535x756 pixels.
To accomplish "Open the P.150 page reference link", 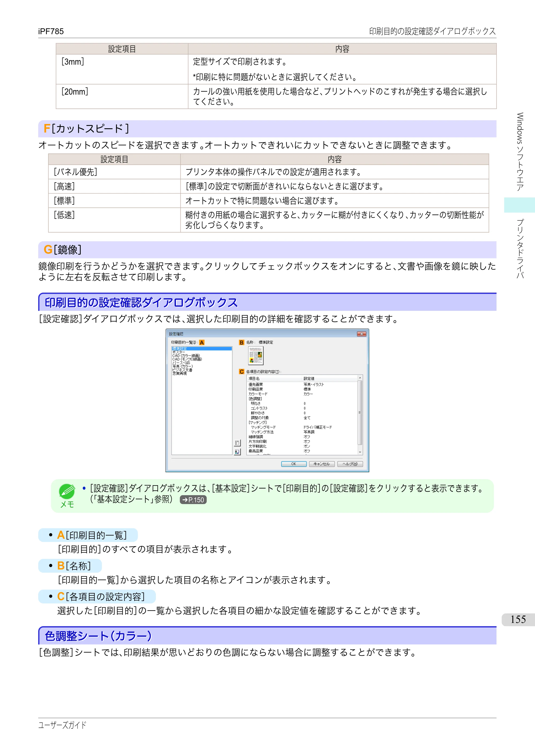I will 193,500.
